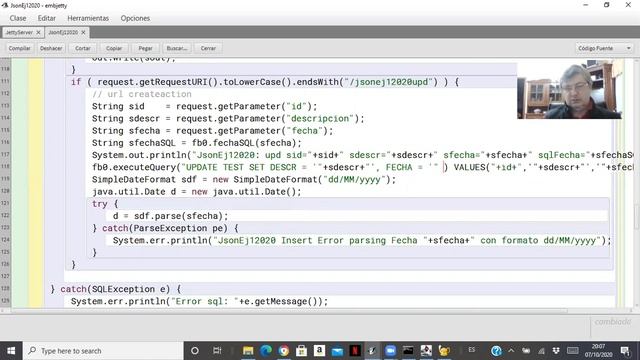Screen dimensions: 640x360
Task: Click the SimpleDateFormat sdf declaration line
Action: click(x=244, y=180)
